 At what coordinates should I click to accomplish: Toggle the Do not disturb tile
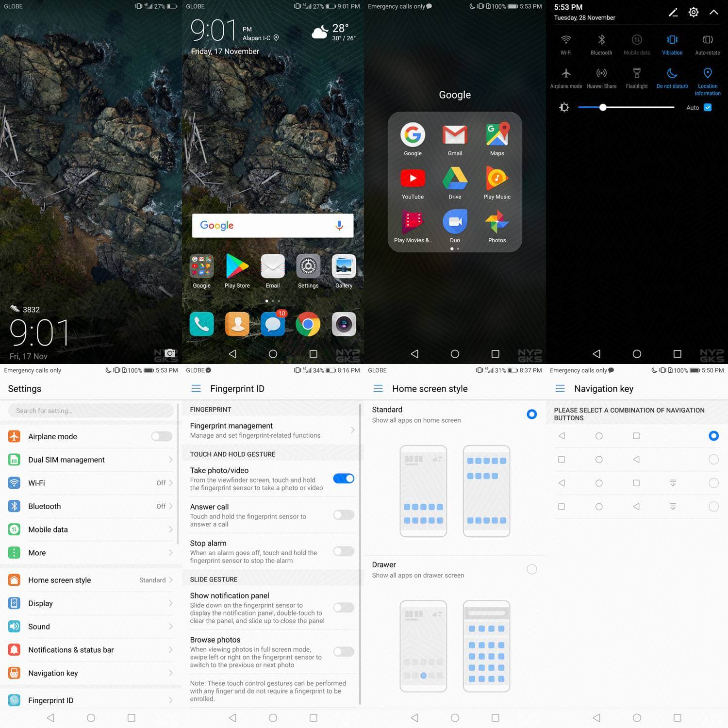click(672, 78)
